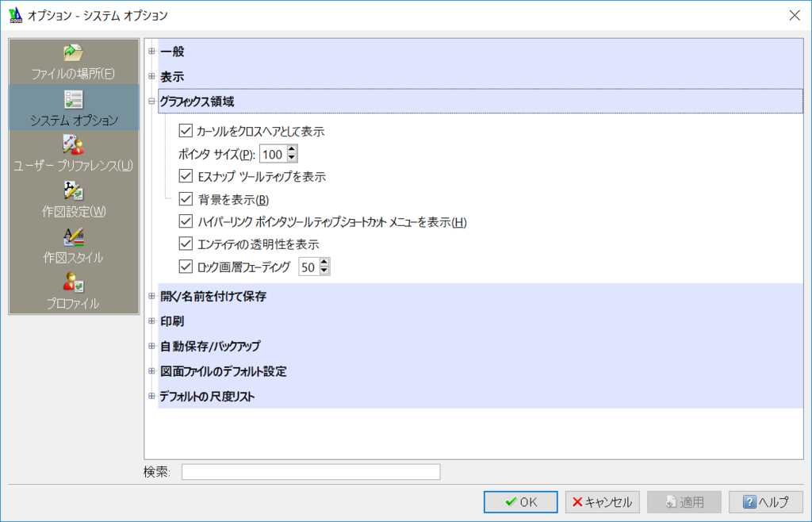Confirm the dialog with the OK label
This screenshot has height=522, width=812.
tap(529, 502)
